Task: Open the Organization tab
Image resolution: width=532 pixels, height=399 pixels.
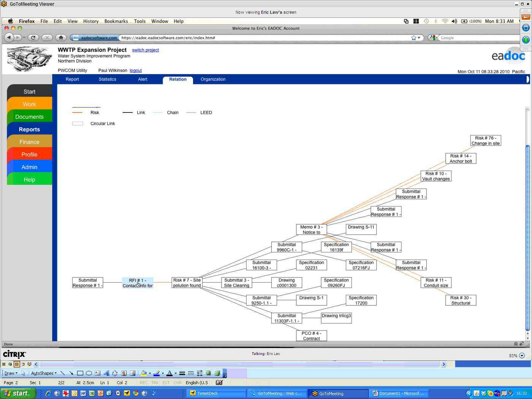Action: 213,79
